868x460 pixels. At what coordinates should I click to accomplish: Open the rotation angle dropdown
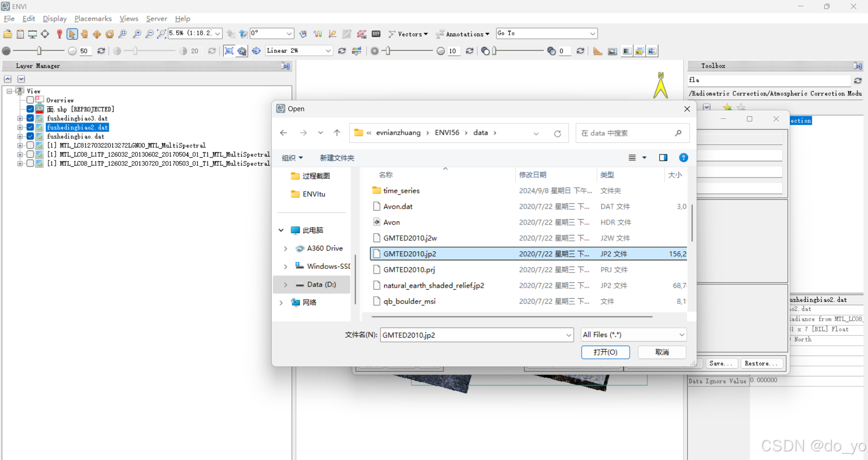[x=289, y=34]
